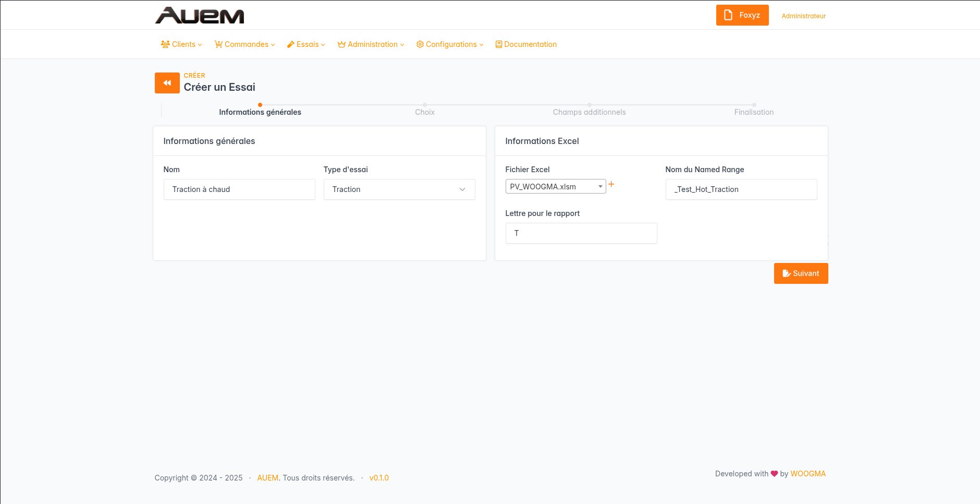Focus the Lettre pour le rapport field
980x504 pixels.
click(581, 233)
